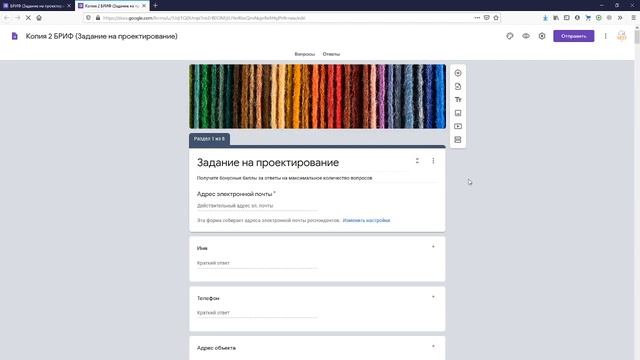Collapse section with the arrows icon
The image size is (640, 360).
tap(417, 161)
